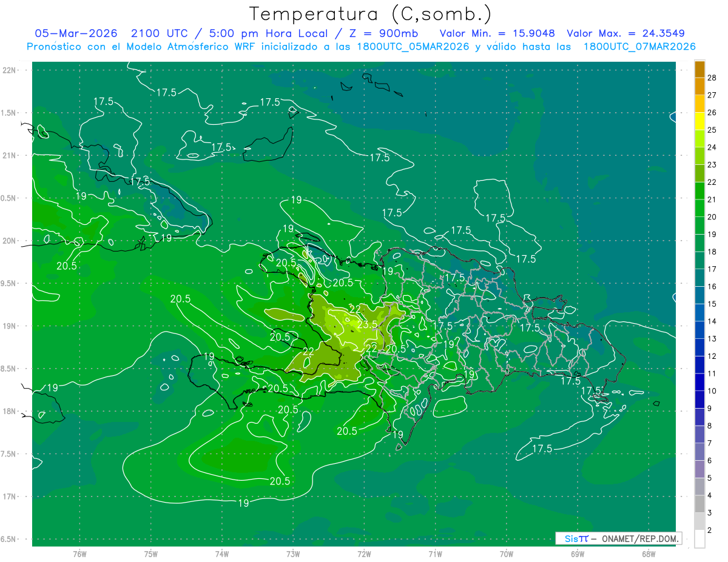The height and width of the screenshot is (562, 728).
Task: Click the colorbar legend value "24"
Action: click(712, 147)
